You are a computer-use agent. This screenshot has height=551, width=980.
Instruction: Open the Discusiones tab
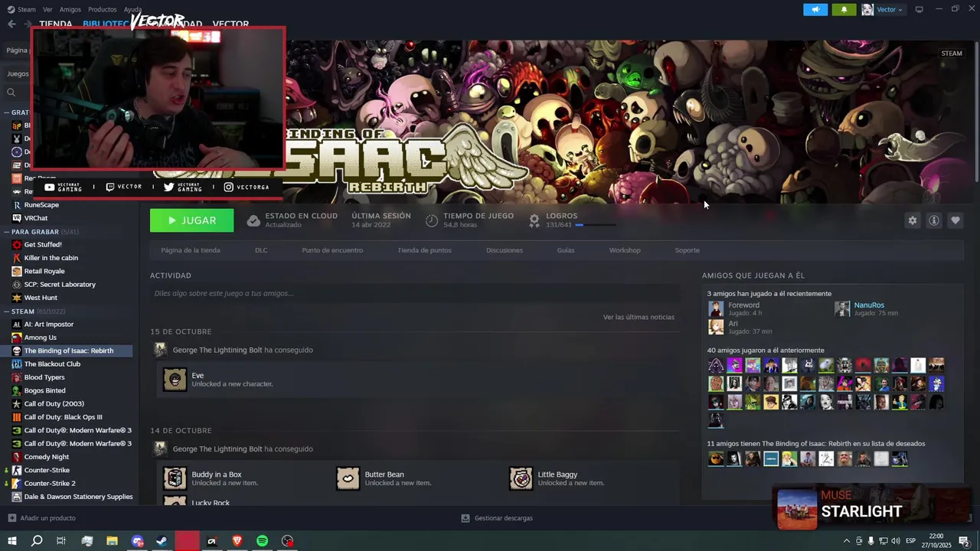click(505, 250)
